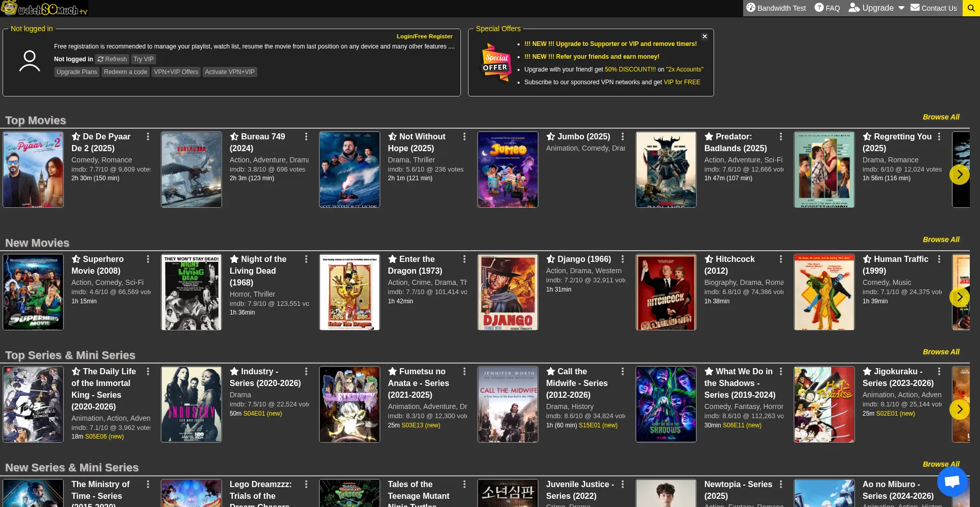Click the yellow search magnifier icon

[971, 8]
